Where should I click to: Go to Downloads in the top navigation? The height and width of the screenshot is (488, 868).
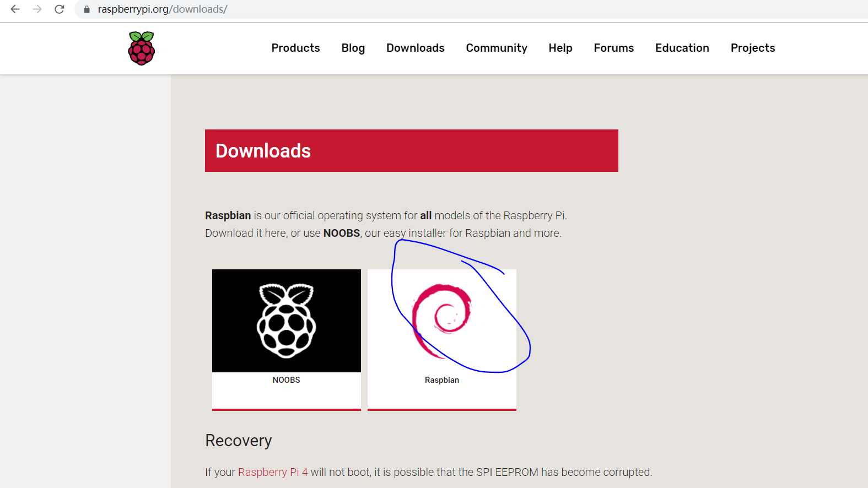tap(416, 48)
